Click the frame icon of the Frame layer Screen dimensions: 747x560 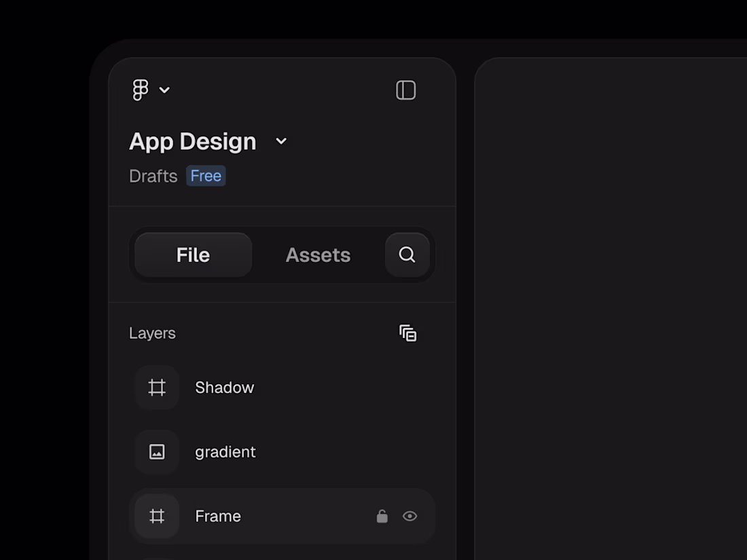(x=157, y=516)
